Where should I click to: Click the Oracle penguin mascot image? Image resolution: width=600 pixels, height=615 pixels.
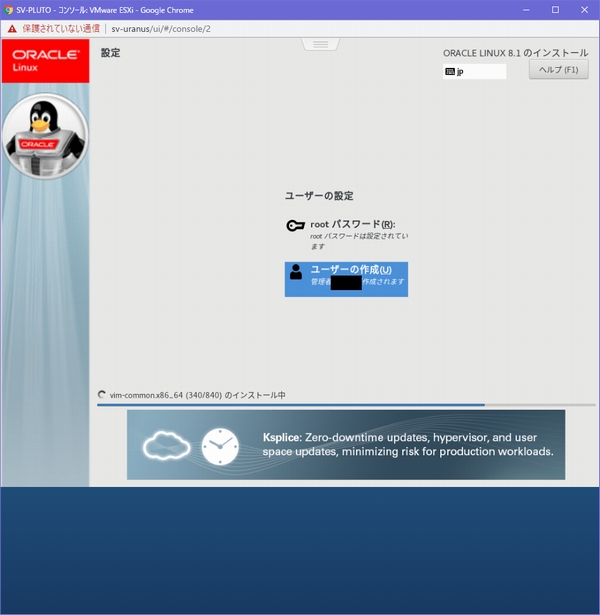(45, 136)
